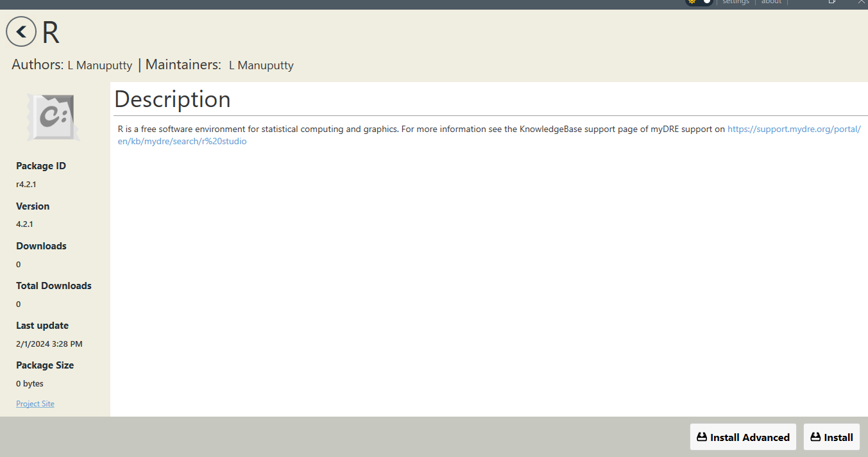This screenshot has width=868, height=457.
Task: Click the Total Downloads label
Action: click(54, 286)
